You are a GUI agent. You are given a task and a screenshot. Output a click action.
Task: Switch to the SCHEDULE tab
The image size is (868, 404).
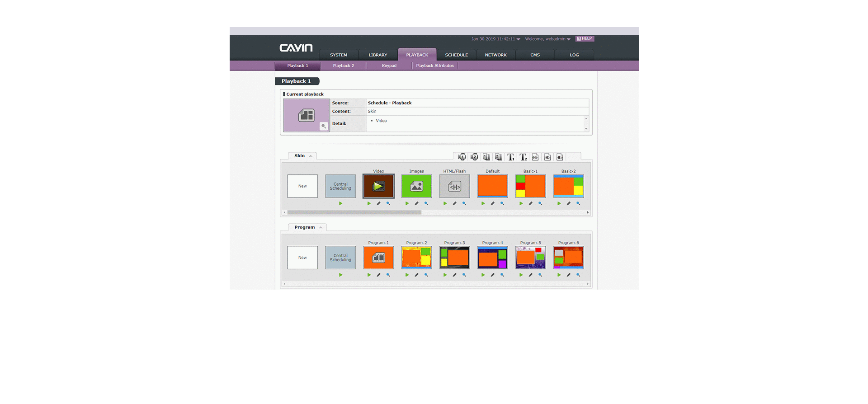(456, 55)
